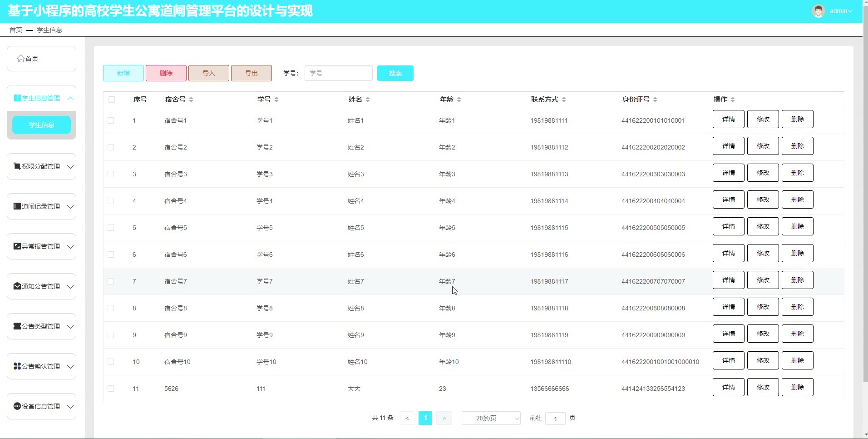Image resolution: width=868 pixels, height=439 pixels.
Task: Toggle the select-all checkbox in the table header
Action: 112,100
